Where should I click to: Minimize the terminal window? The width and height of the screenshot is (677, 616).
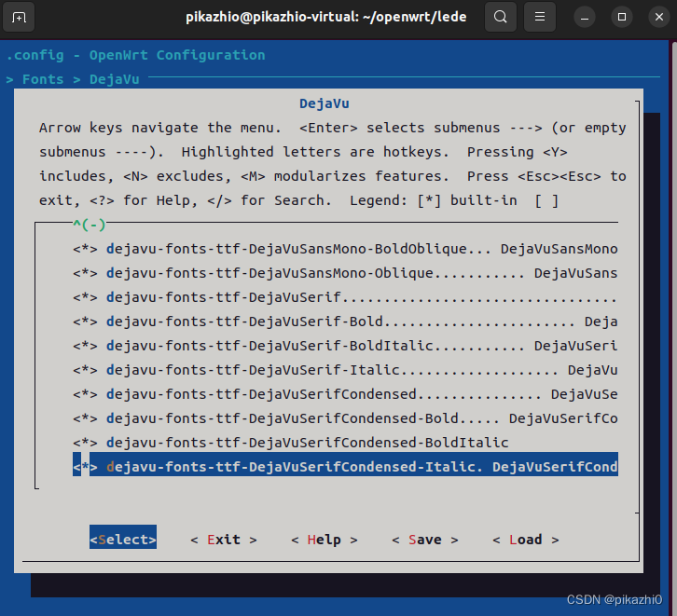[585, 18]
